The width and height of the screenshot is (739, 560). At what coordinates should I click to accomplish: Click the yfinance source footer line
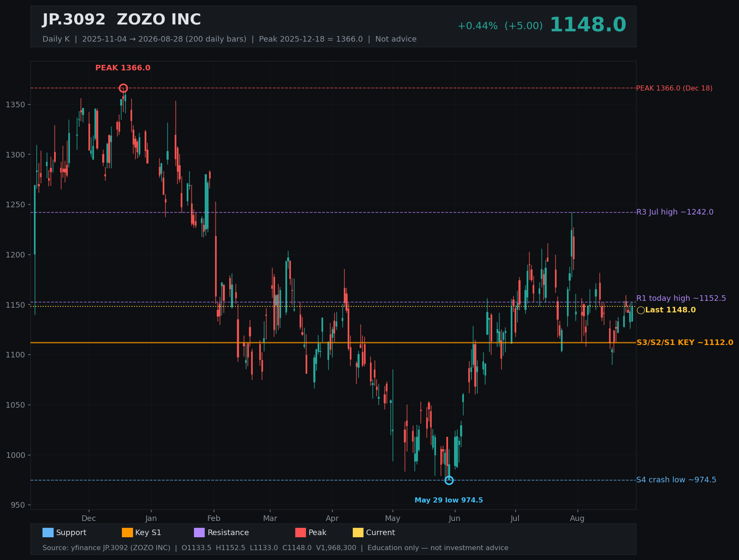276,548
